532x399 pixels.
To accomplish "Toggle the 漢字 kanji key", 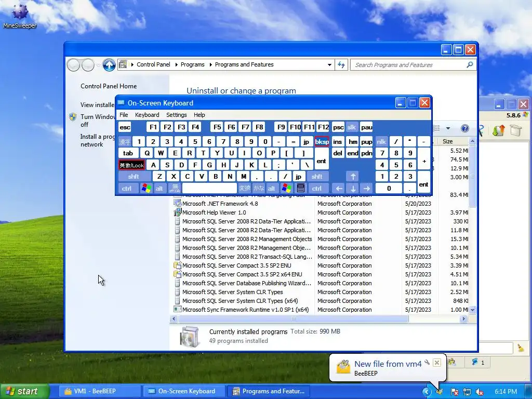I will [x=125, y=141].
